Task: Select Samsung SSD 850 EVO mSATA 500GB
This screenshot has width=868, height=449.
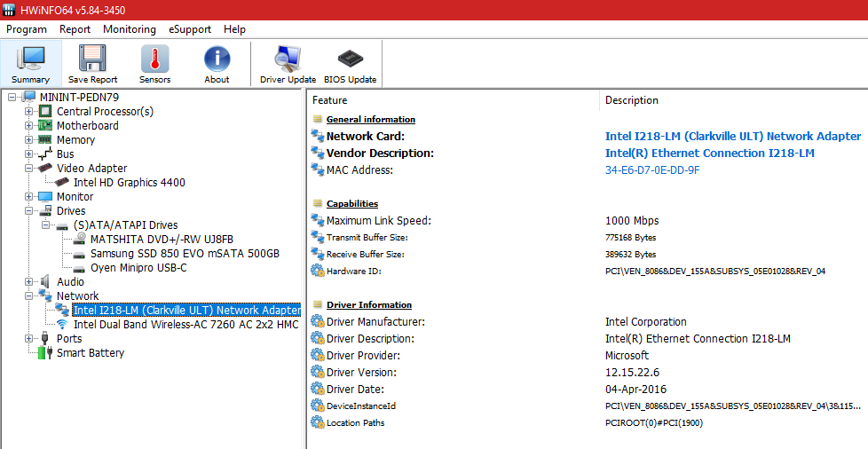Action: click(x=185, y=254)
